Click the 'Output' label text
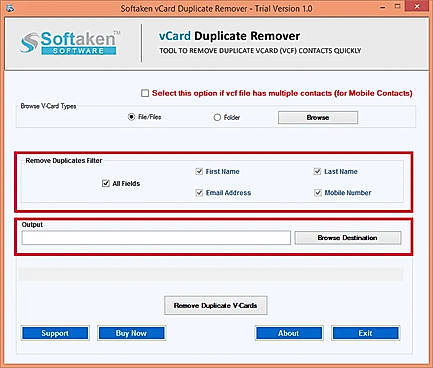 [x=32, y=225]
